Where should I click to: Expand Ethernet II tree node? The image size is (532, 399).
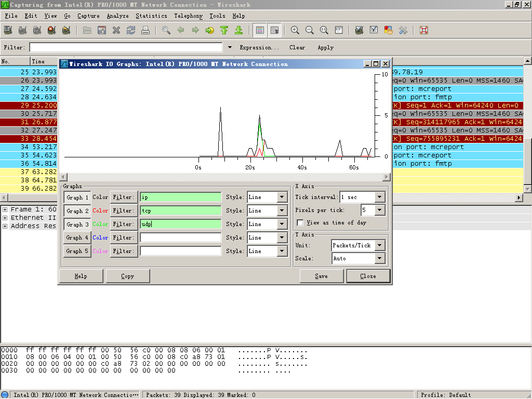[5, 218]
